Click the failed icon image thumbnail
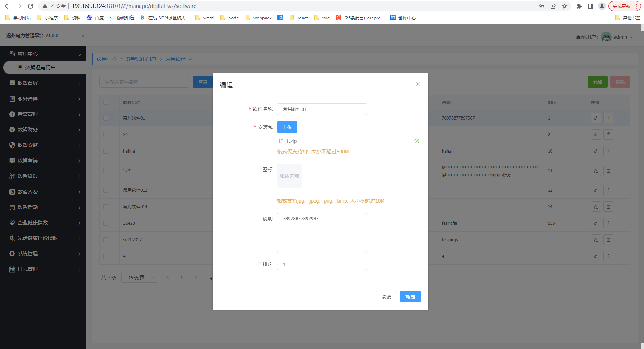 click(x=289, y=176)
